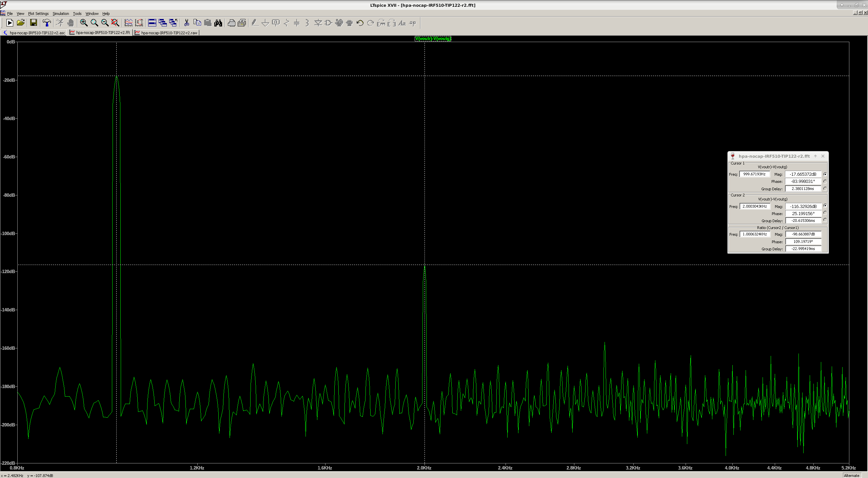This screenshot has width=868, height=478.
Task: Select Cursor 2 Group Delay radio button
Action: click(x=825, y=220)
